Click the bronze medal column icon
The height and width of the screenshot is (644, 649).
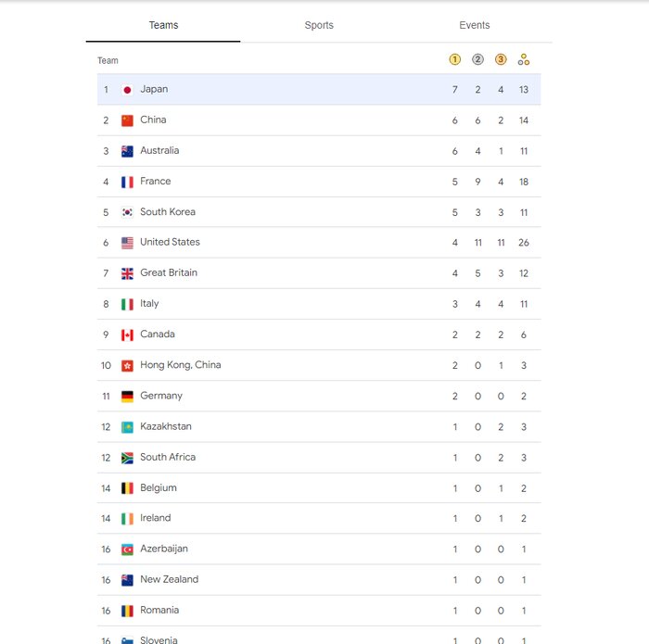[x=501, y=59]
